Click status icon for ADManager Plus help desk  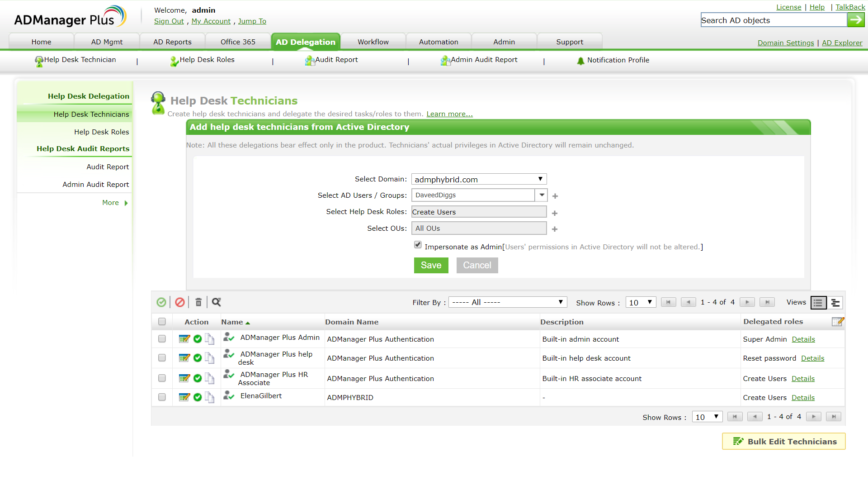click(198, 358)
